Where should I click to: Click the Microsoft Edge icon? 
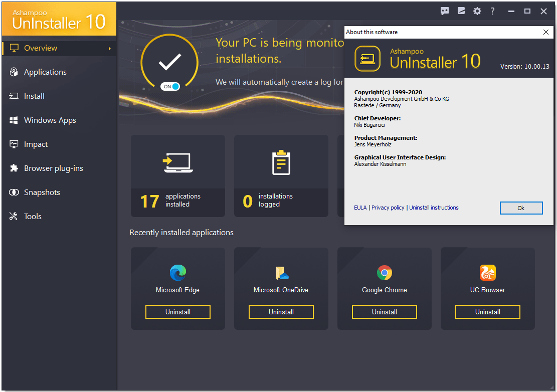(178, 273)
